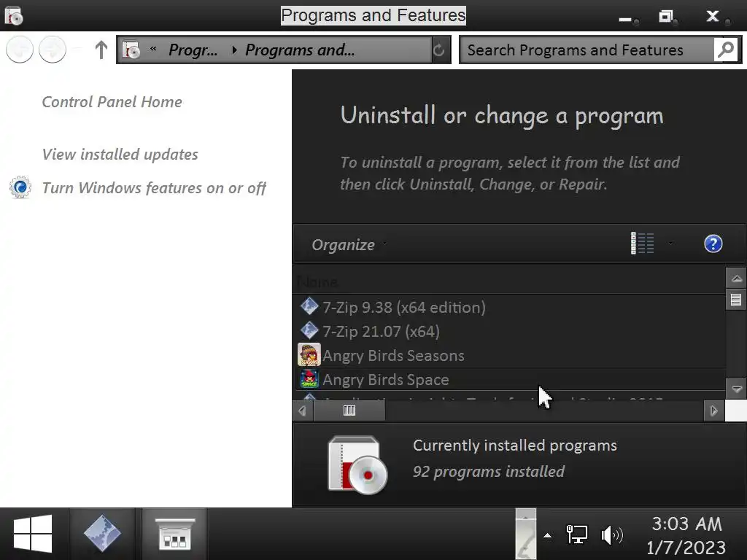747x560 pixels.
Task: Open the Organize dropdown menu
Action: 349,244
